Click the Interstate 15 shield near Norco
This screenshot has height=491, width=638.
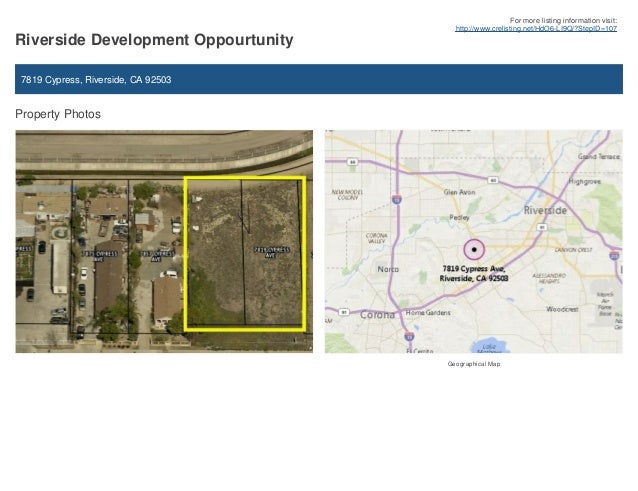coord(397,199)
